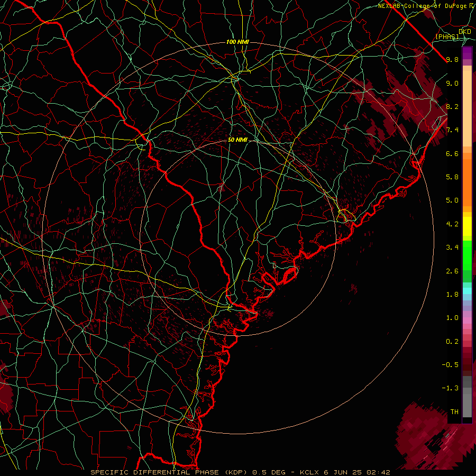Click the yellow segment of the color bar
This screenshot has height=476, width=476.
click(x=467, y=226)
